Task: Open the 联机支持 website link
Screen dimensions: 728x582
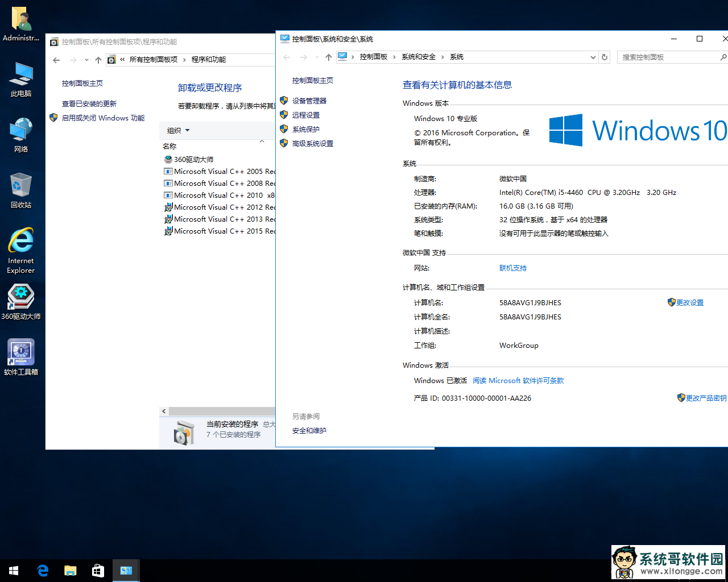Action: 513,268
